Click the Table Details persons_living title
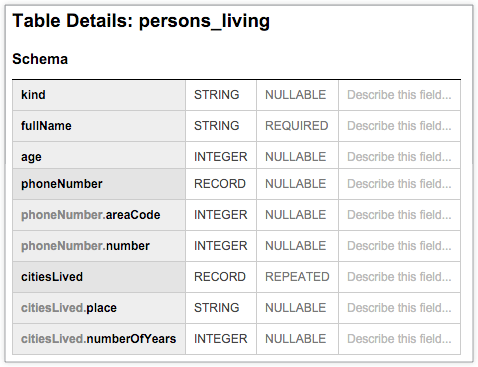Viewport: 478px width, 367px height. [141, 21]
